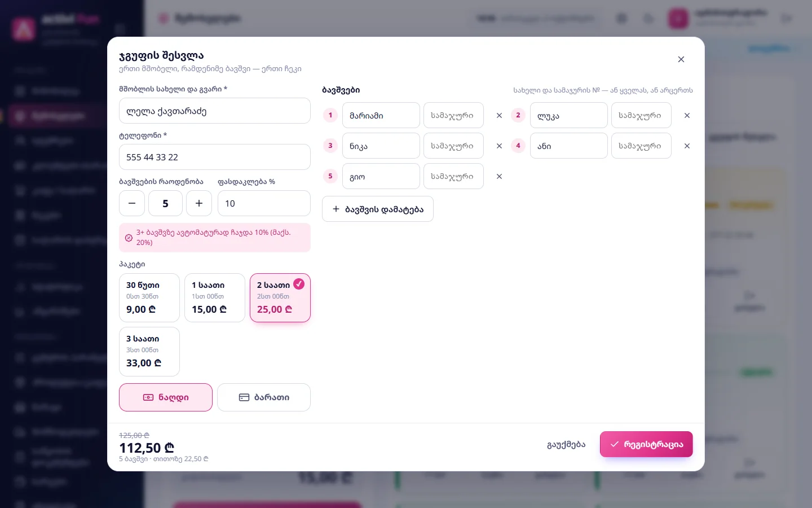Screen dimensions: 812x508
Task: Select ნაღდი cash payment option
Action: (166, 397)
